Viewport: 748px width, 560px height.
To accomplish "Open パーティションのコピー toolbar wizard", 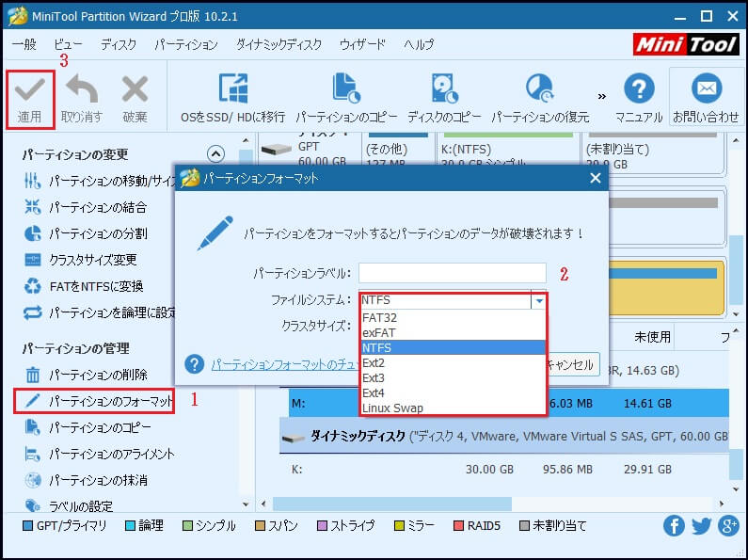I will click(x=345, y=89).
